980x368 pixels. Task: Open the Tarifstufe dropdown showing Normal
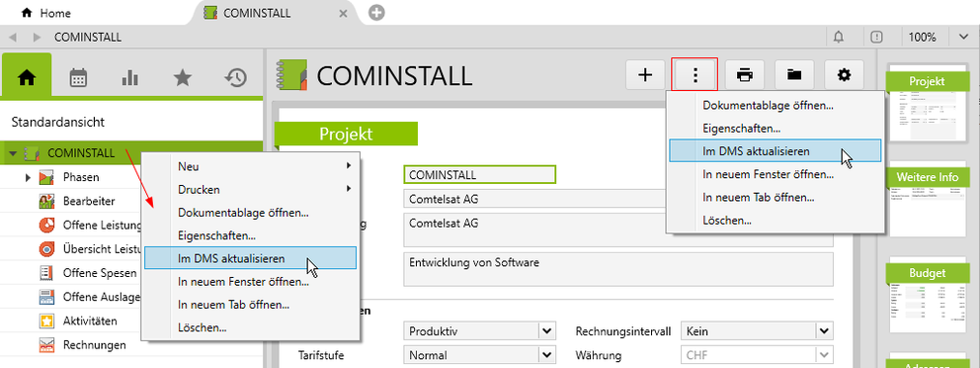479,355
